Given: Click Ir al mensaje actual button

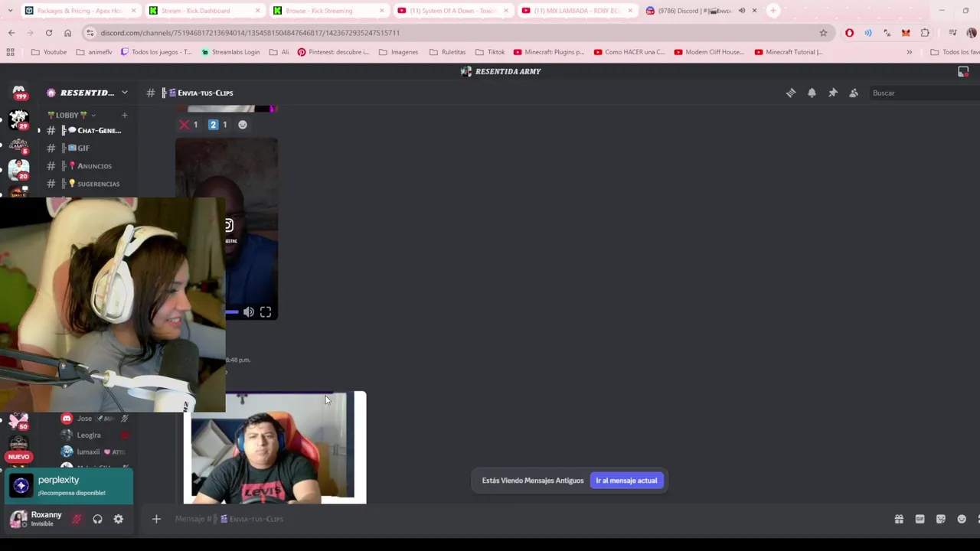Looking at the screenshot, I should pyautogui.click(x=626, y=481).
